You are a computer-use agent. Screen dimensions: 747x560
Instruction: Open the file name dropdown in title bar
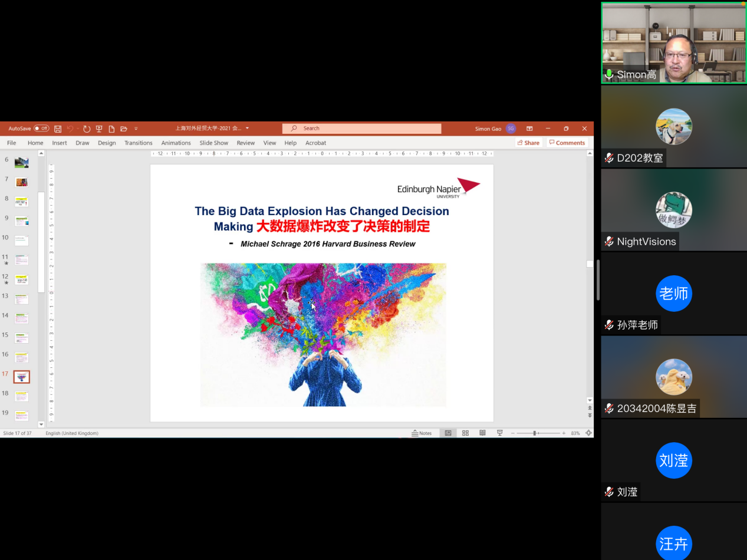tap(247, 129)
